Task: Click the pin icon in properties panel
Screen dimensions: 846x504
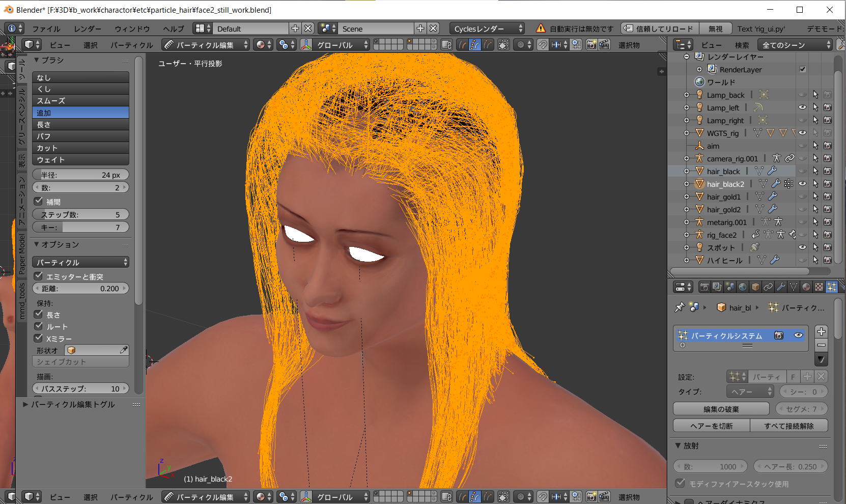Action: coord(680,307)
